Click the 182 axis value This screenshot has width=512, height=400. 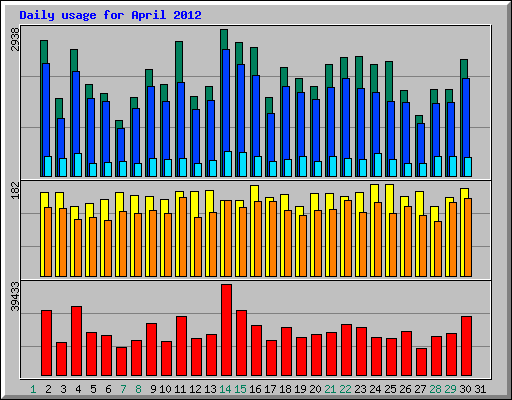(15, 190)
